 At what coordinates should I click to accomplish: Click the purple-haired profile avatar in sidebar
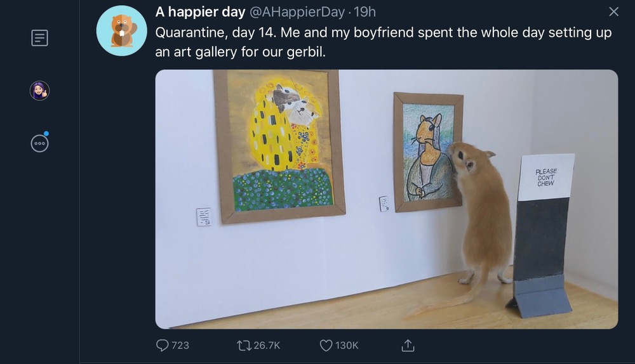pos(39,91)
